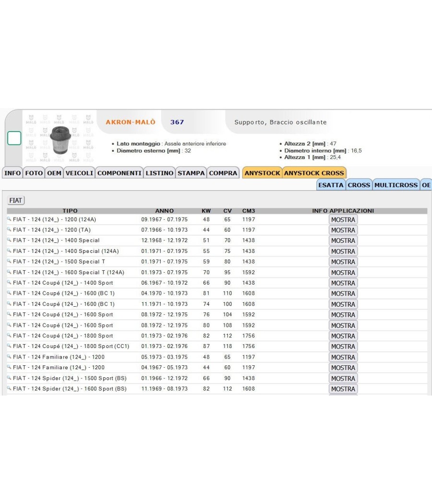This screenshot has width=432, height=504.
Task: Open the COMPONENTI tab
Action: [119, 173]
